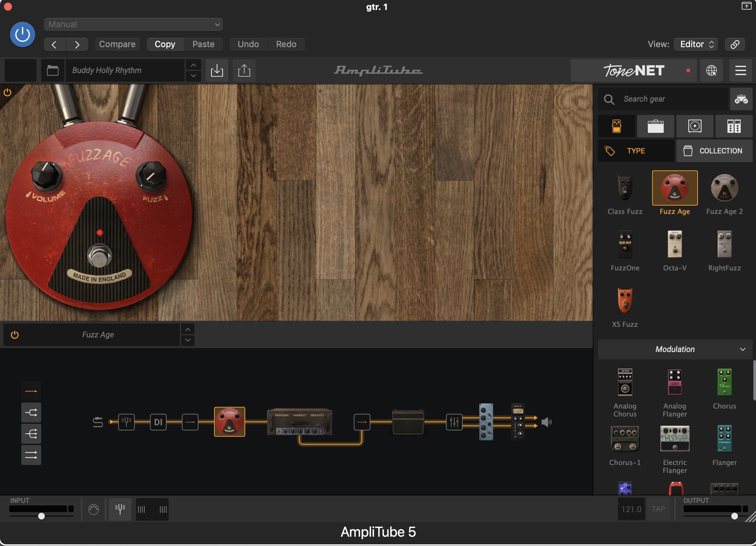Toggle the plugin power bypass button

click(22, 34)
